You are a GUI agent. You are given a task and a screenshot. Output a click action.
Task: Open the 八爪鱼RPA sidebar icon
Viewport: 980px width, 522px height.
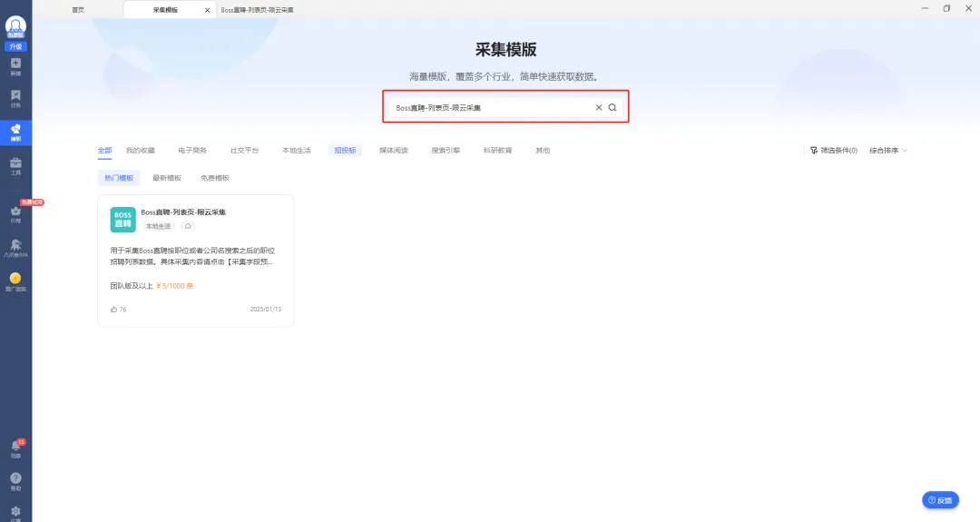pyautogui.click(x=15, y=247)
